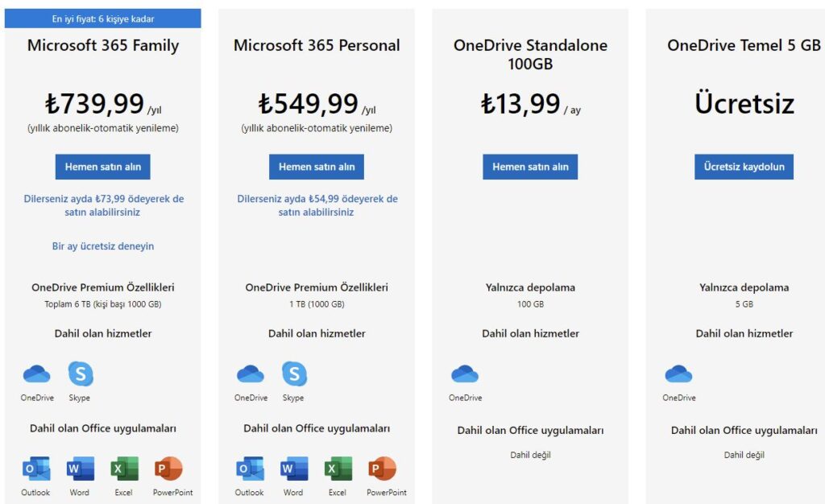The height and width of the screenshot is (504, 825).
Task: Click the Excel icon under Microsoft 365 Personal
Action: tap(338, 469)
